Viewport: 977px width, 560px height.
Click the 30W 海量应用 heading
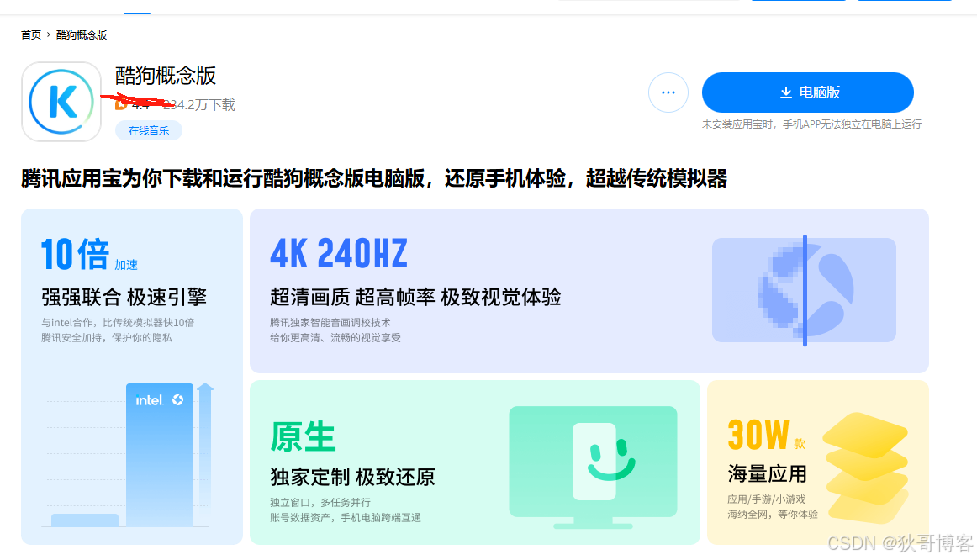point(767,451)
